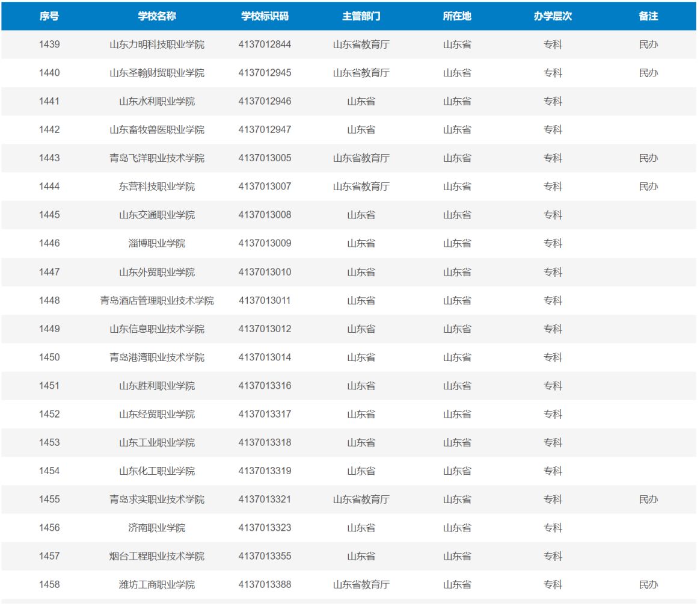Screen dimensions: 700x609
Task: Select school name 山东力明科技职业学院
Action: pos(157,45)
